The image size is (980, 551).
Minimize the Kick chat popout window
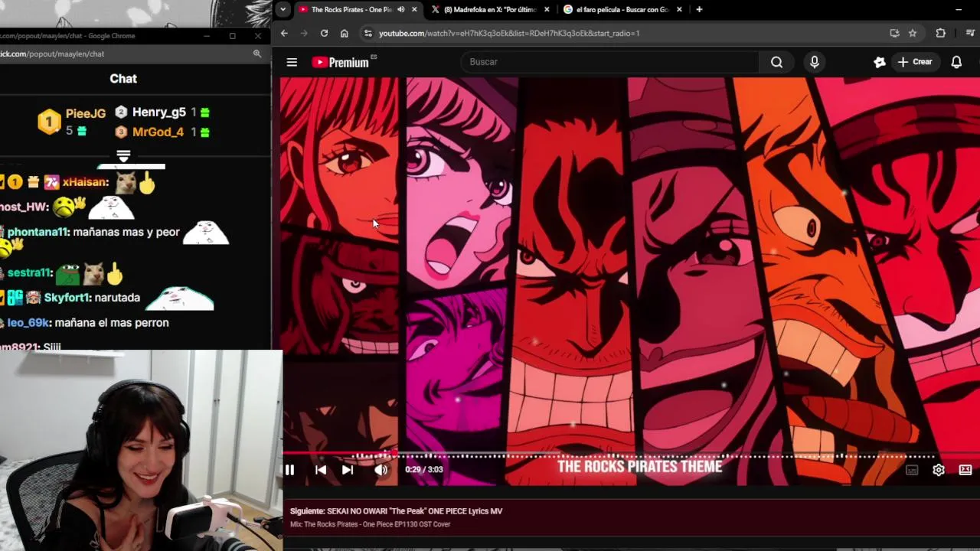(x=207, y=36)
